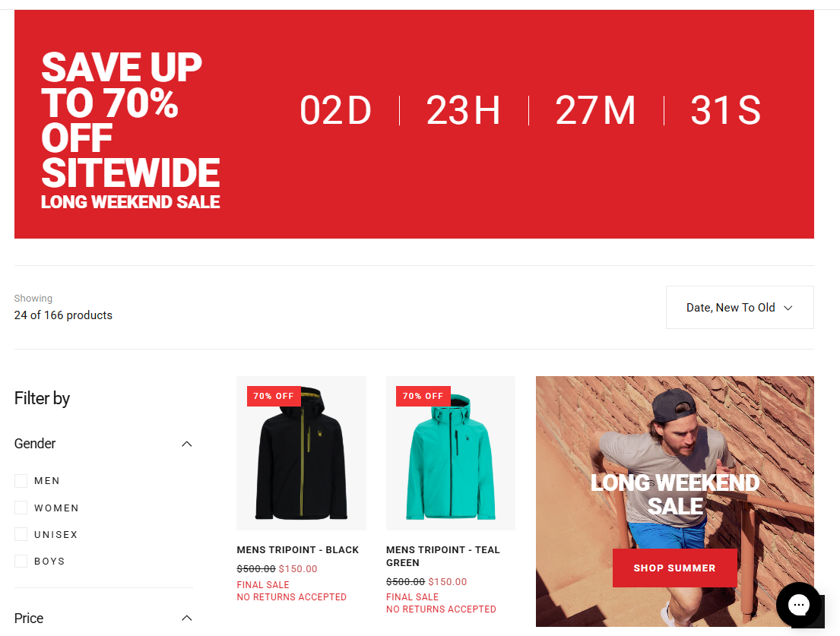The width and height of the screenshot is (840, 636).
Task: Click the 70% OFF badge on teal jacket
Action: pos(423,396)
